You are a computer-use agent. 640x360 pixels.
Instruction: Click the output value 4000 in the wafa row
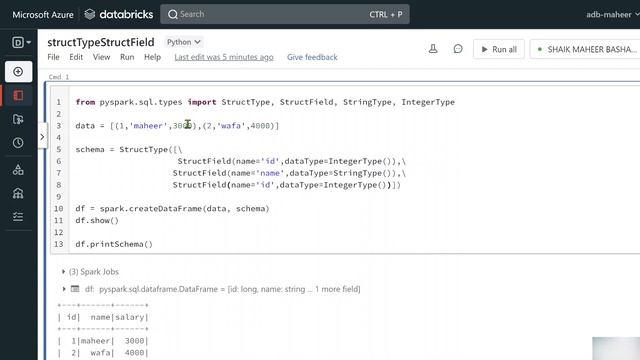point(134,353)
